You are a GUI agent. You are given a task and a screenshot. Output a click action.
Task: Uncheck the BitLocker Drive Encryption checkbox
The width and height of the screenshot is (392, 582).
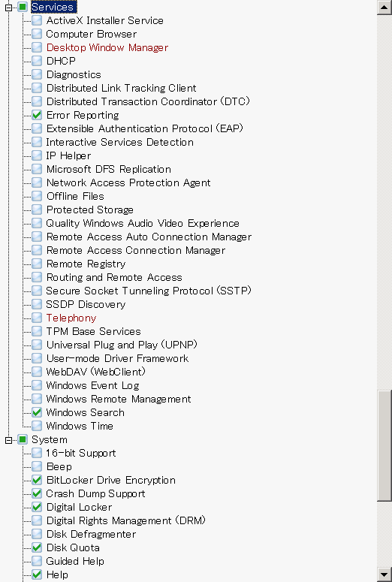coord(37,480)
